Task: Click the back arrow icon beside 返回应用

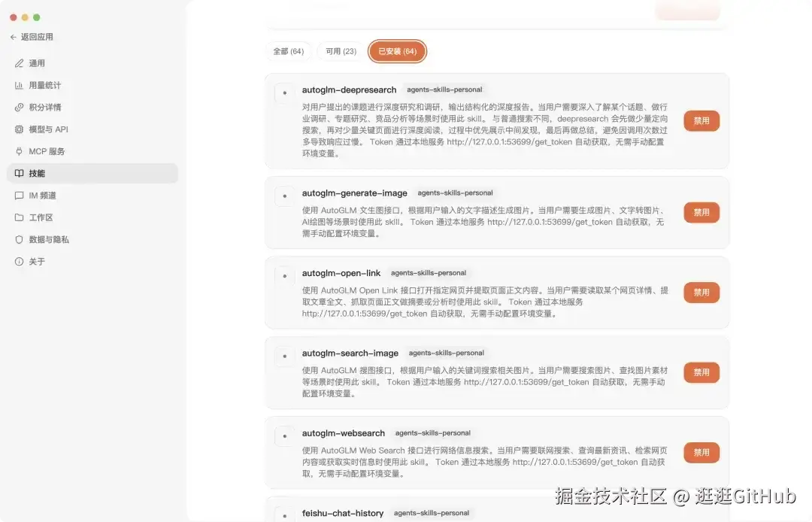Action: coord(14,38)
